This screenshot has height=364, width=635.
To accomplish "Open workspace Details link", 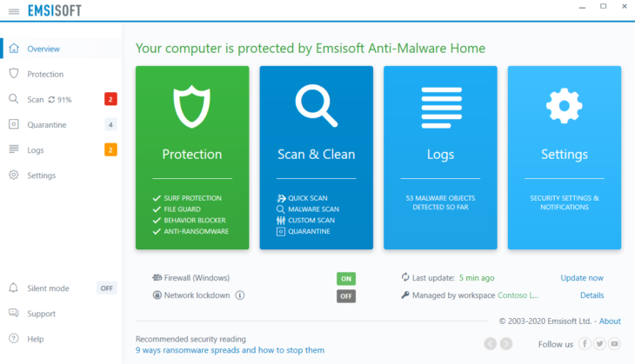I will (x=592, y=295).
